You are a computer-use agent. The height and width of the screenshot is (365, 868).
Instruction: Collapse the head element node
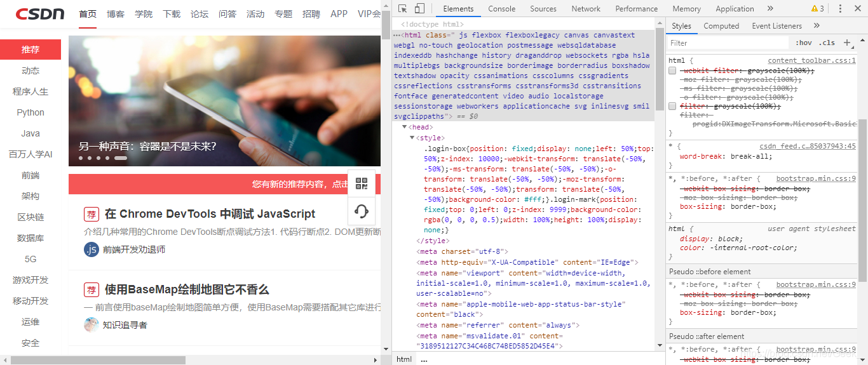pyautogui.click(x=404, y=128)
